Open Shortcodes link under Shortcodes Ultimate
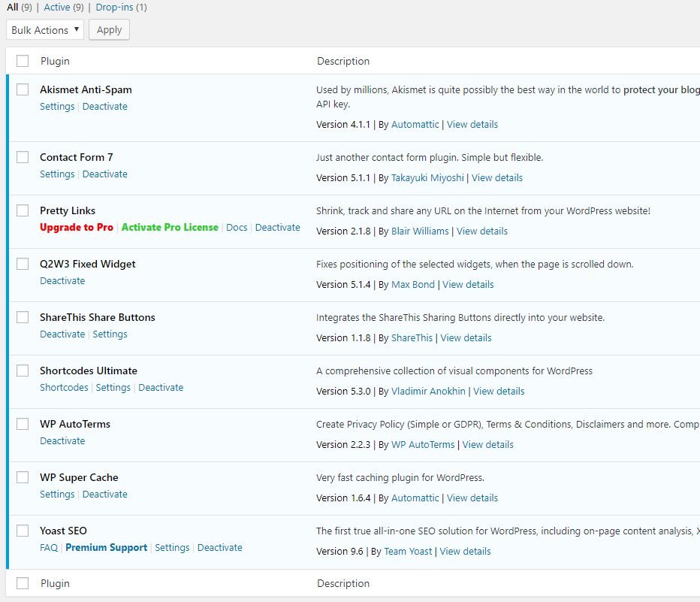700x602 pixels. tap(64, 388)
